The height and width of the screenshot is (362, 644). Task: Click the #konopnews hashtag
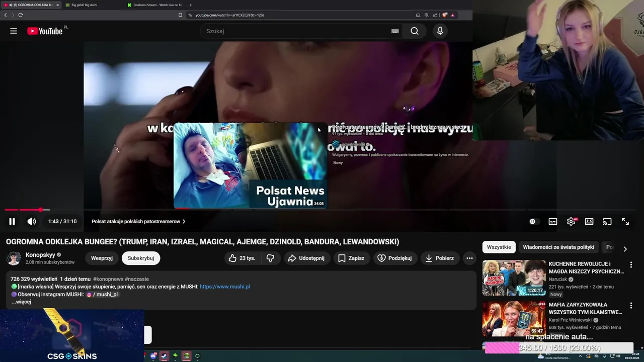[108, 279]
